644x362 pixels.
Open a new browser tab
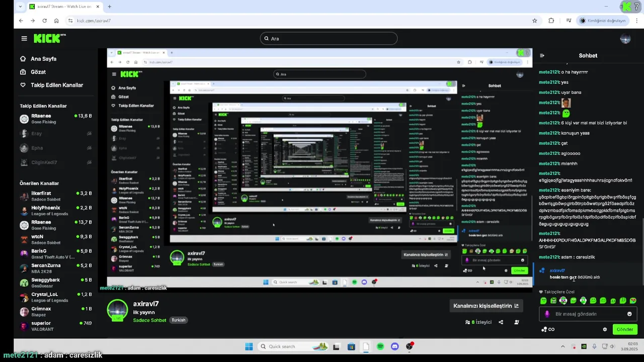[109, 7]
